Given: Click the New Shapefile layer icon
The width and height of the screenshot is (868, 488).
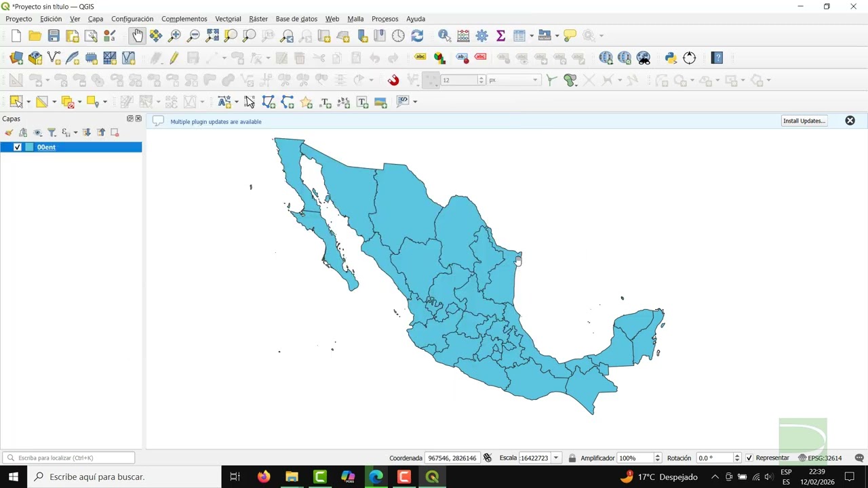Looking at the screenshot, I should click(54, 58).
